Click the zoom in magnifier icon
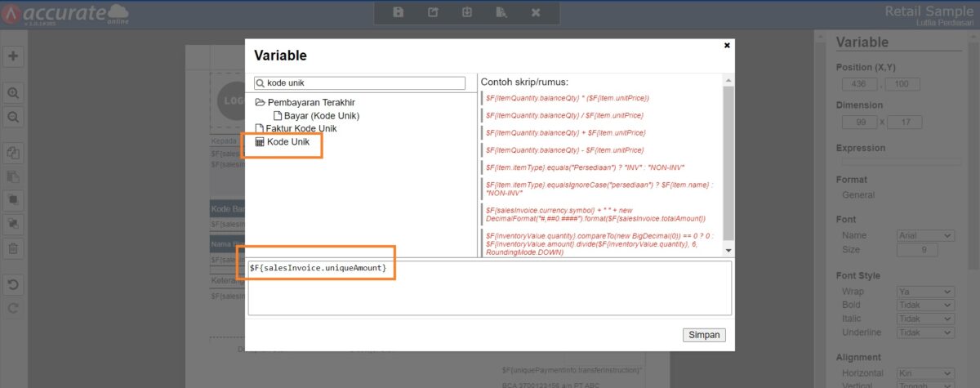Image resolution: width=980 pixels, height=388 pixels. point(13,93)
